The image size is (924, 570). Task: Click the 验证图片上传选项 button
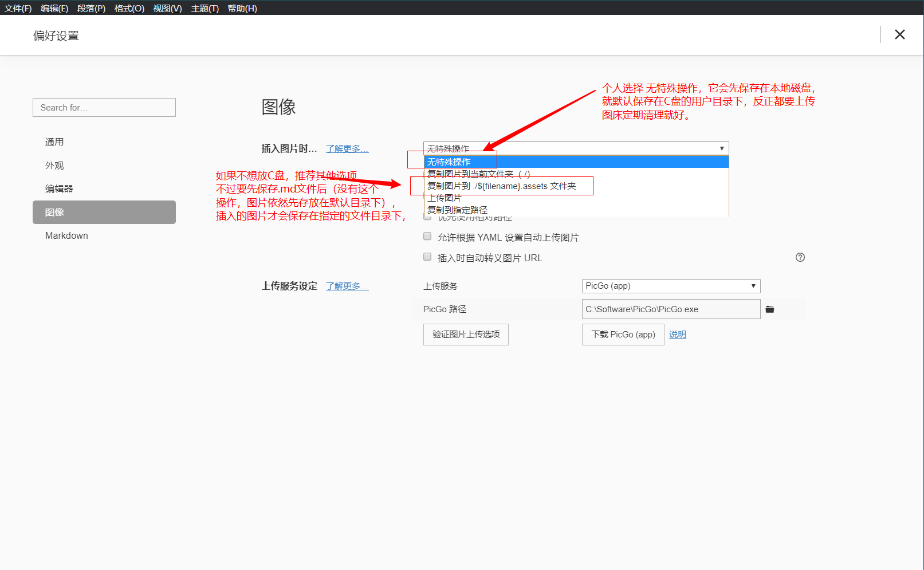point(466,335)
